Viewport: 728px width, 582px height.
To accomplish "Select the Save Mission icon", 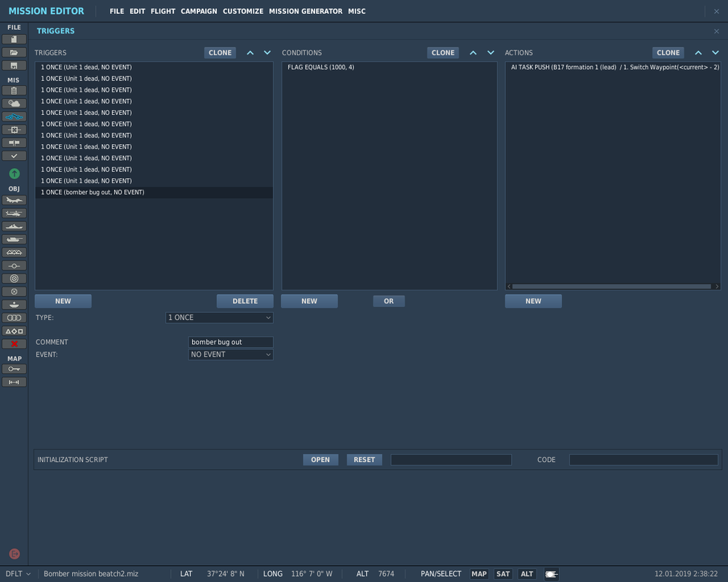I will [x=14, y=65].
